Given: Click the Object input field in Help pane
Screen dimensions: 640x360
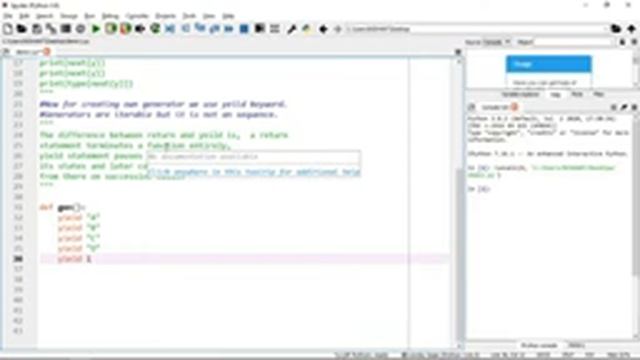Looking at the screenshot, I should tap(573, 42).
